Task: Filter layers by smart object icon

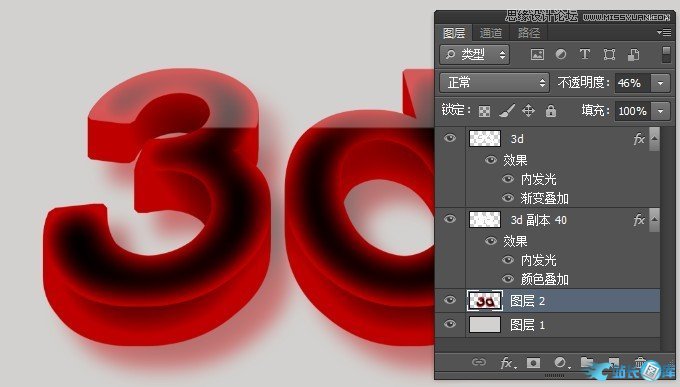Action: coord(633,55)
